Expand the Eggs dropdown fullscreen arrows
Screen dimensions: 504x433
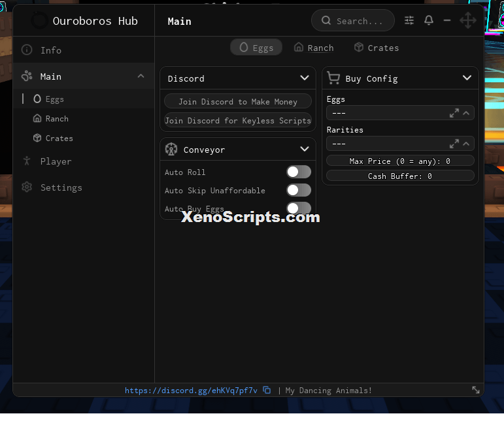[454, 113]
